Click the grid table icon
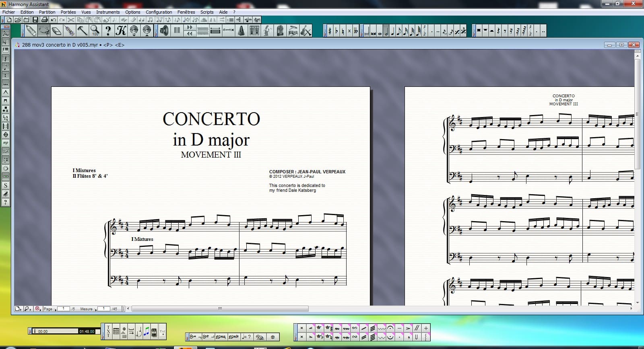This screenshot has width=644, height=349. [116, 331]
